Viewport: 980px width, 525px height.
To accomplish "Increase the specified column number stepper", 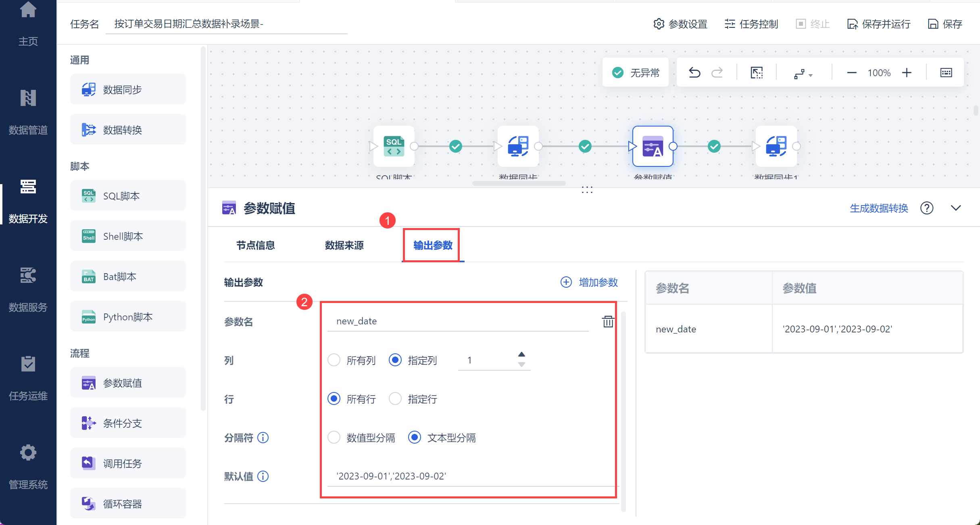I will (x=521, y=354).
